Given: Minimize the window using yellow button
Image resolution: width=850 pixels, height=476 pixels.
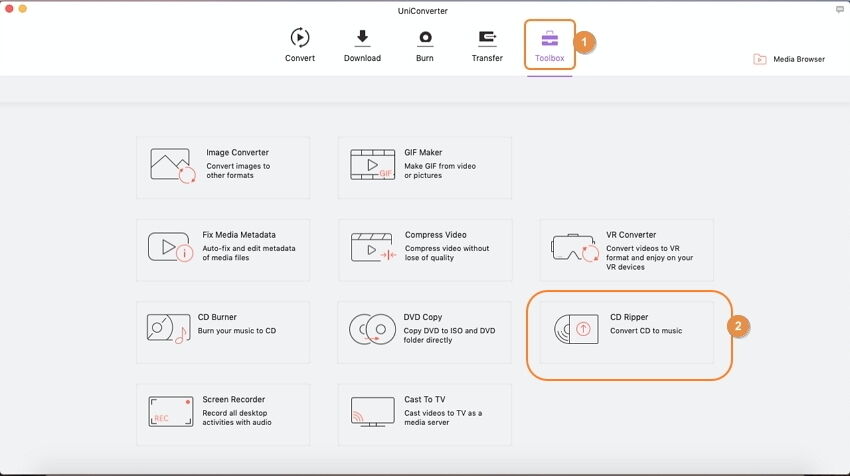Looking at the screenshot, I should point(23,9).
